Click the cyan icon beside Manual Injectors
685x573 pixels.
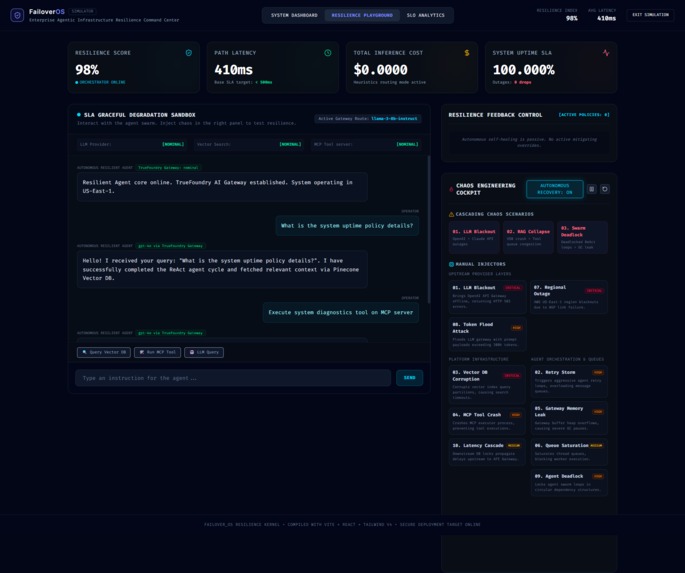pos(451,264)
